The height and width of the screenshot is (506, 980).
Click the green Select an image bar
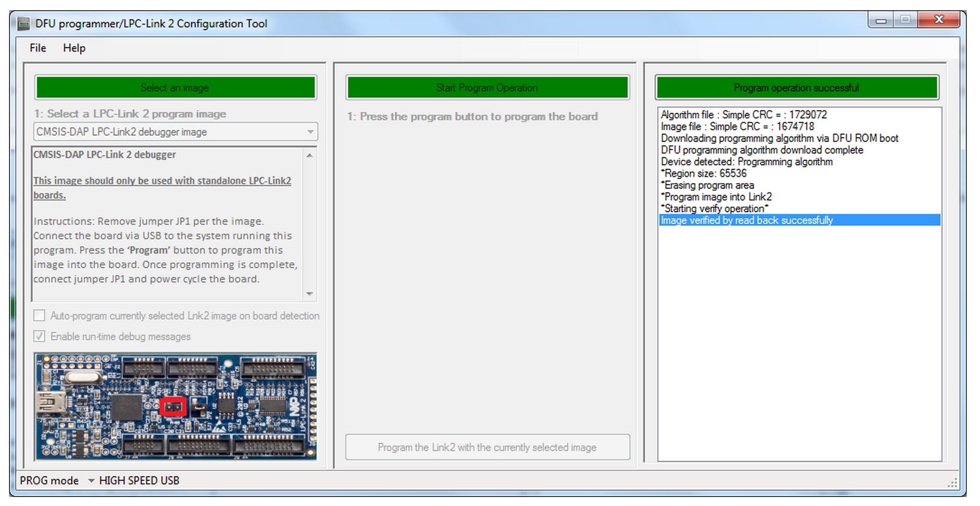point(175,88)
